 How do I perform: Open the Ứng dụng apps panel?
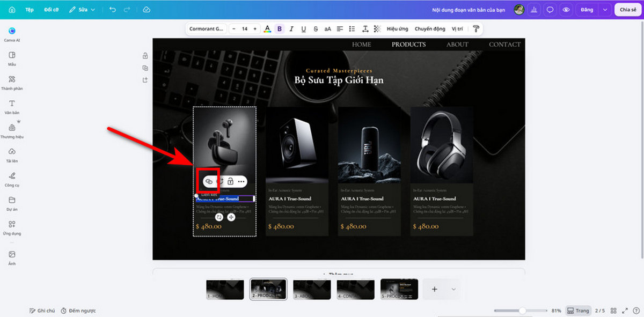(x=12, y=227)
